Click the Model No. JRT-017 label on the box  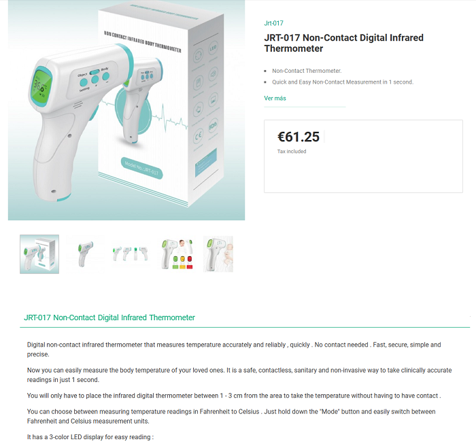coord(141,168)
